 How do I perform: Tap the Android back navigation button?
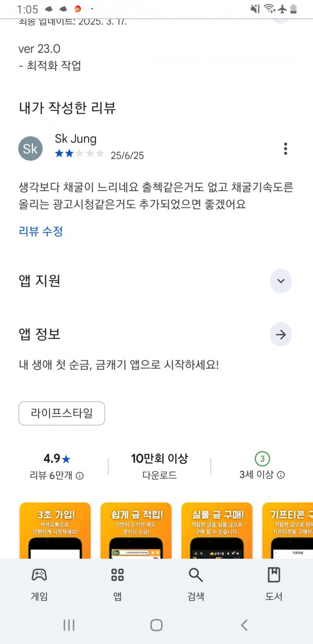pos(244,625)
